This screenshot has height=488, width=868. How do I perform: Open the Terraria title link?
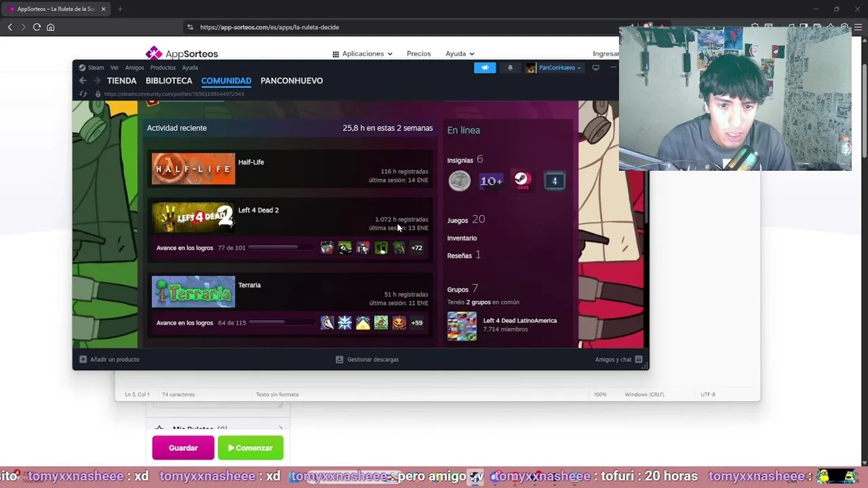pyautogui.click(x=250, y=285)
